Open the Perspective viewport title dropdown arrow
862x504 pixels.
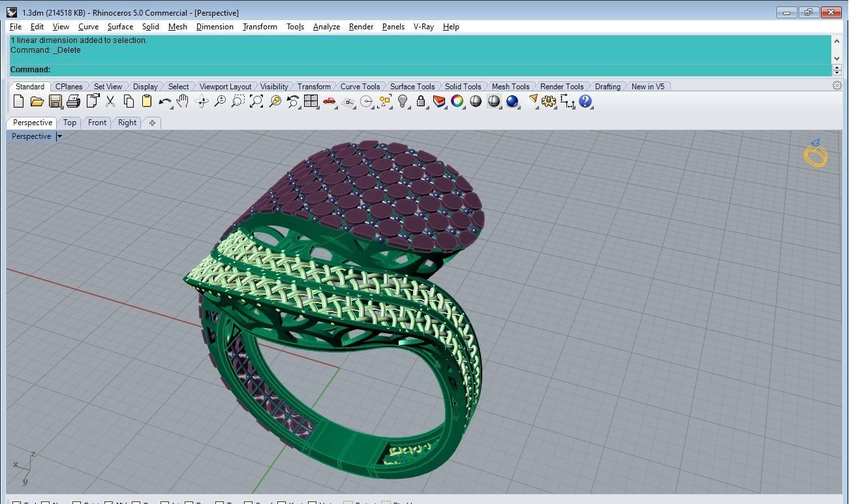pos(59,136)
